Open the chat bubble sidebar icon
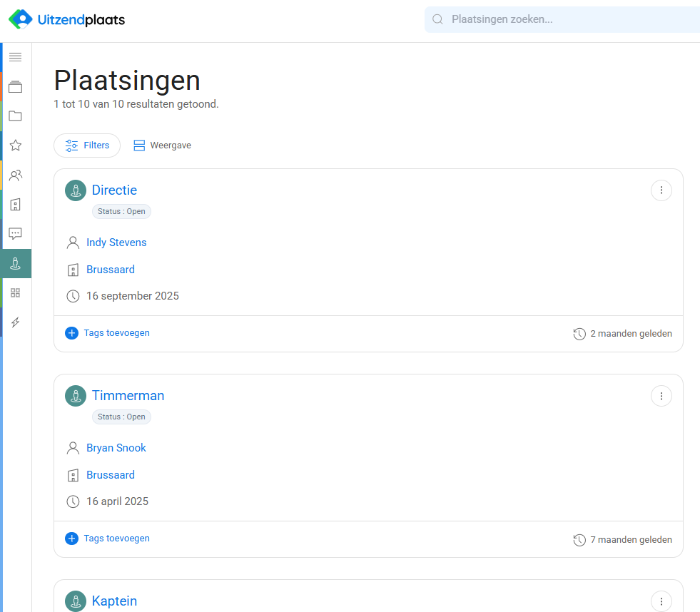 (x=16, y=233)
